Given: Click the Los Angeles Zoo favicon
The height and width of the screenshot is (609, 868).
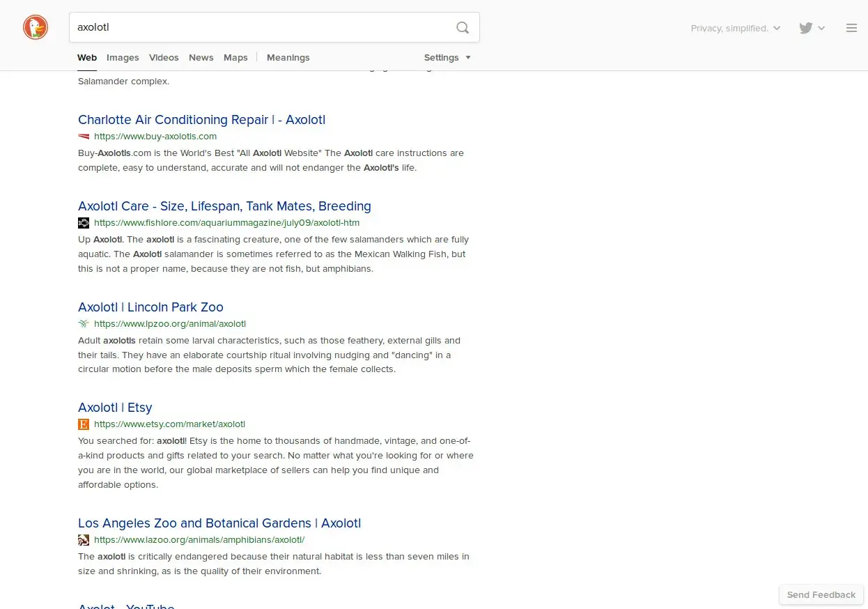Looking at the screenshot, I should click(84, 540).
